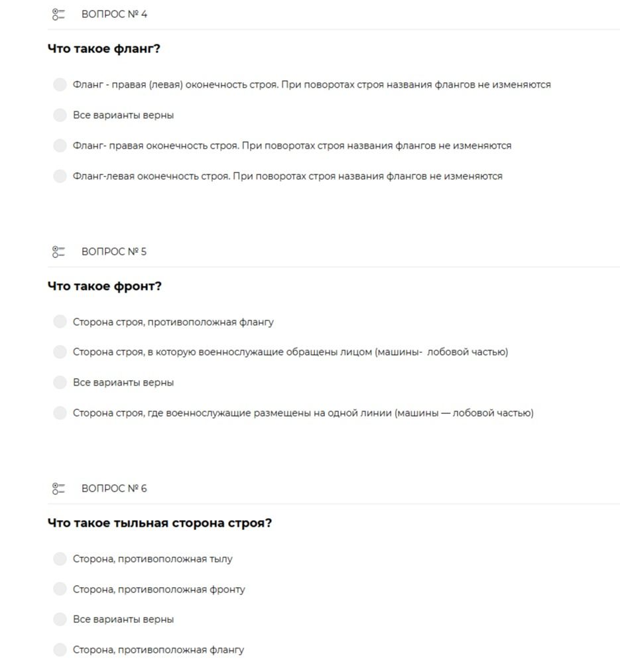Select 'Фланг- правая оконечность строя' answer
This screenshot has height=672, width=620.
pyautogui.click(x=60, y=146)
